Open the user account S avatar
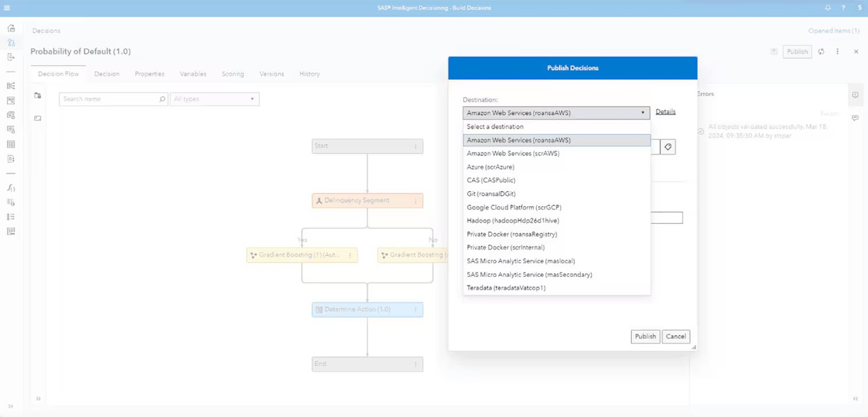 click(x=859, y=8)
